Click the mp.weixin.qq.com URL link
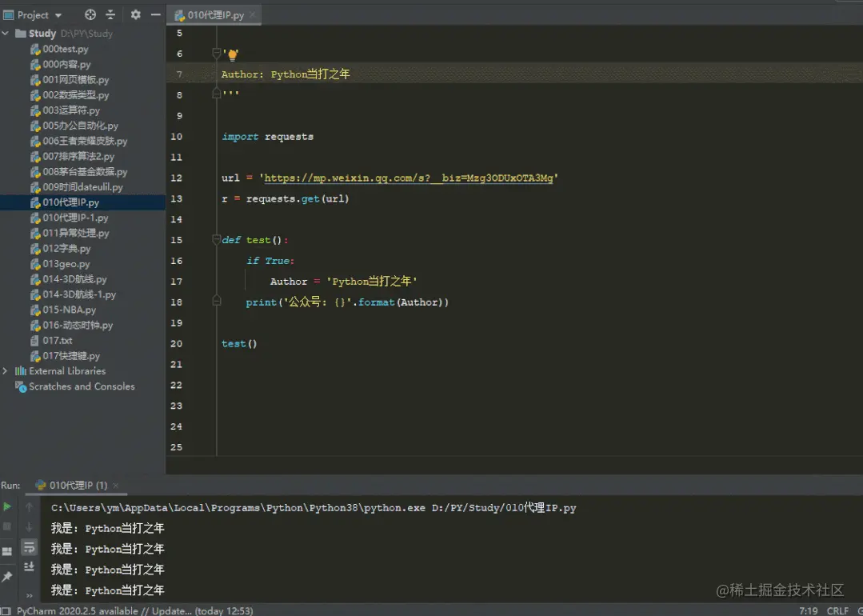863x616 pixels. point(409,178)
